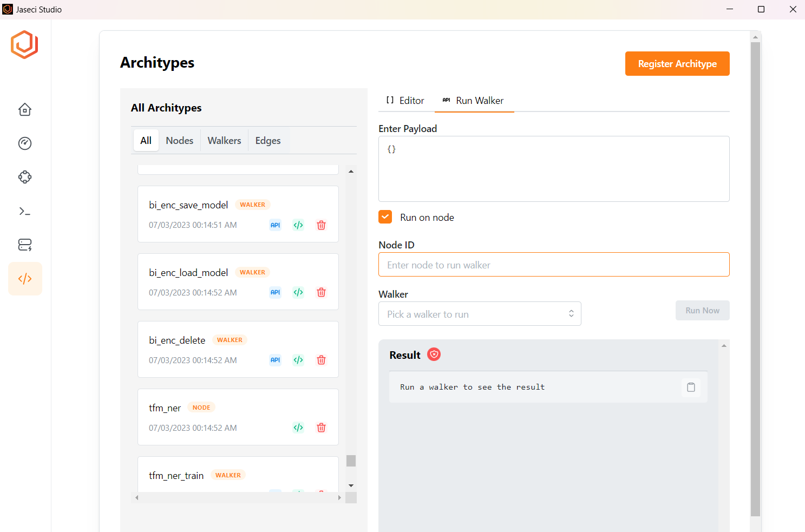
Task: Focus the Node ID input field
Action: pos(553,265)
